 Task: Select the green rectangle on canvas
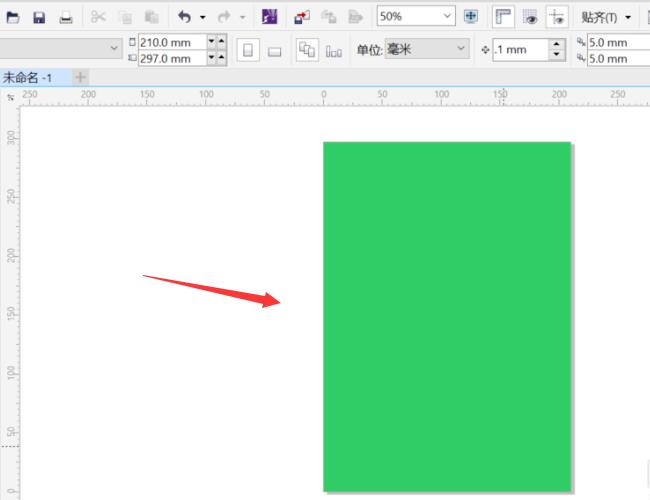[447, 317]
